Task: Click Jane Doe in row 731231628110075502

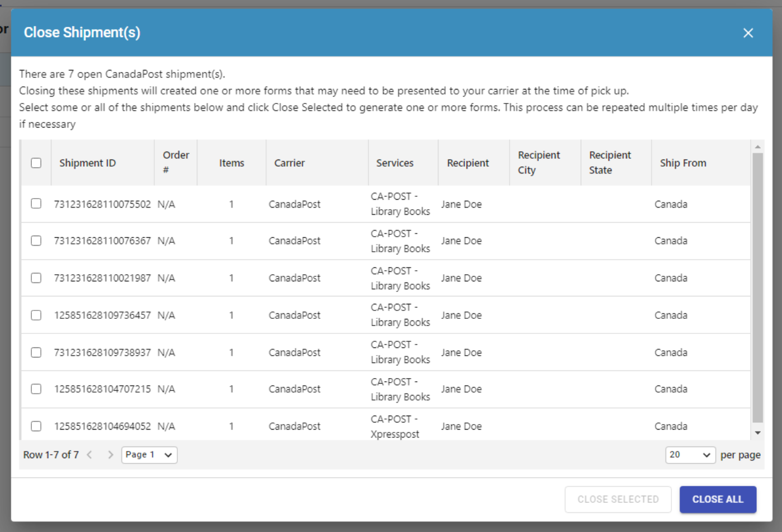Action: pyautogui.click(x=461, y=204)
